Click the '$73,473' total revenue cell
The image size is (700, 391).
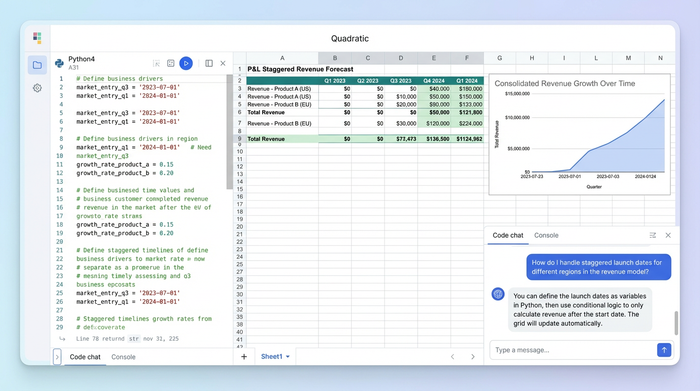(401, 139)
